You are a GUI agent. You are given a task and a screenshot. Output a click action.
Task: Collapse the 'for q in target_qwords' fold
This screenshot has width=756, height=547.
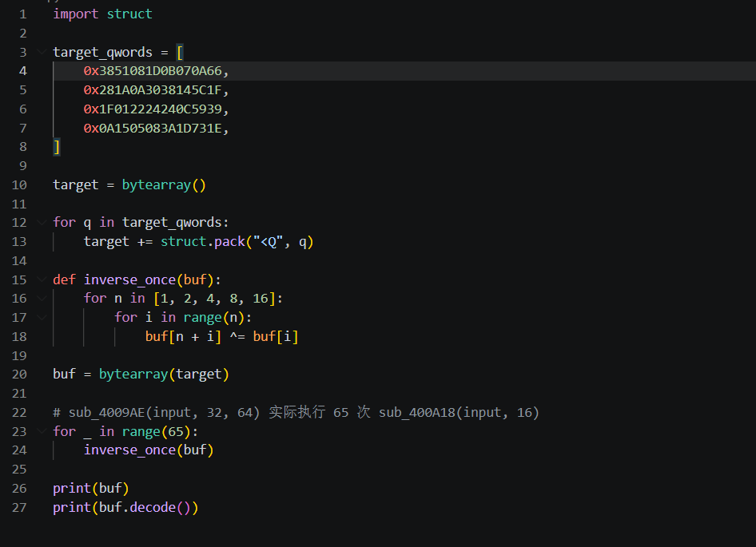[42, 222]
